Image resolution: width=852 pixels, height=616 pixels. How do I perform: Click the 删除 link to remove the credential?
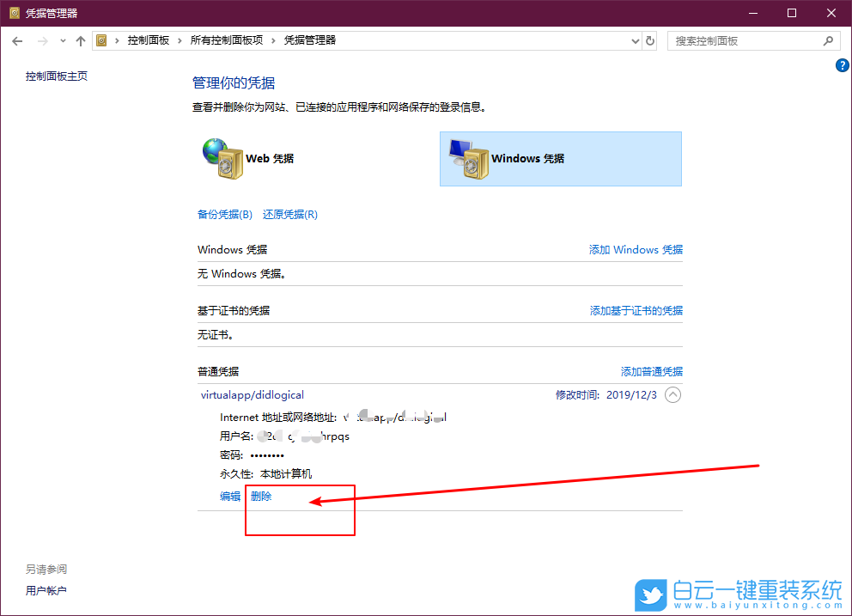(x=260, y=496)
